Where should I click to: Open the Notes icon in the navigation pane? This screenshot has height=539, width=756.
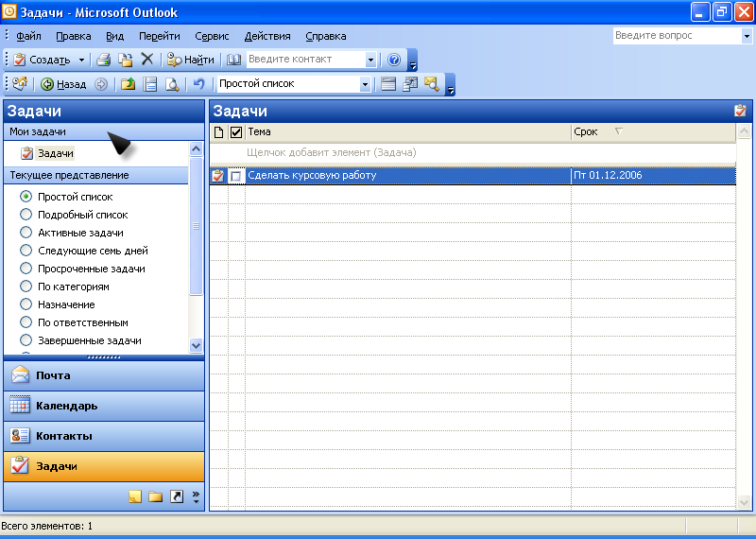click(x=135, y=496)
